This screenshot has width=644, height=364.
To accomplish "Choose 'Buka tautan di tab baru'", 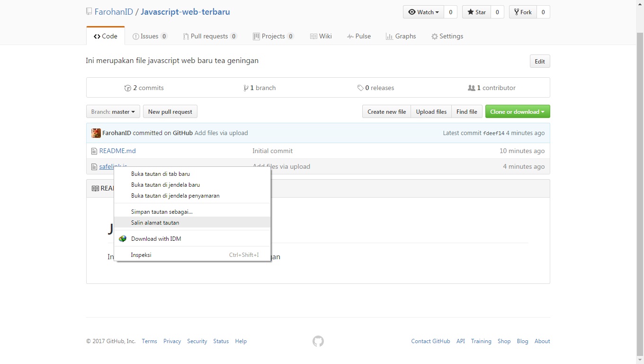I will (x=161, y=174).
